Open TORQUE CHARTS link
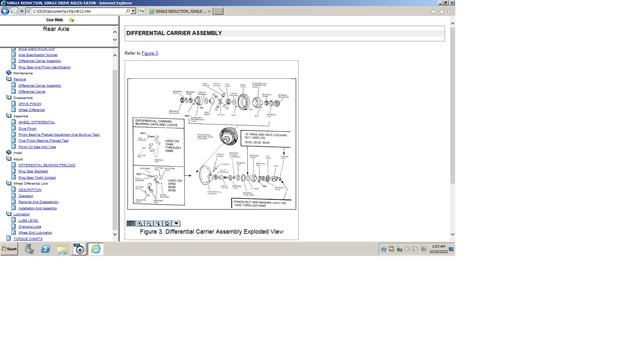This screenshot has height=360, width=640. 28,238
